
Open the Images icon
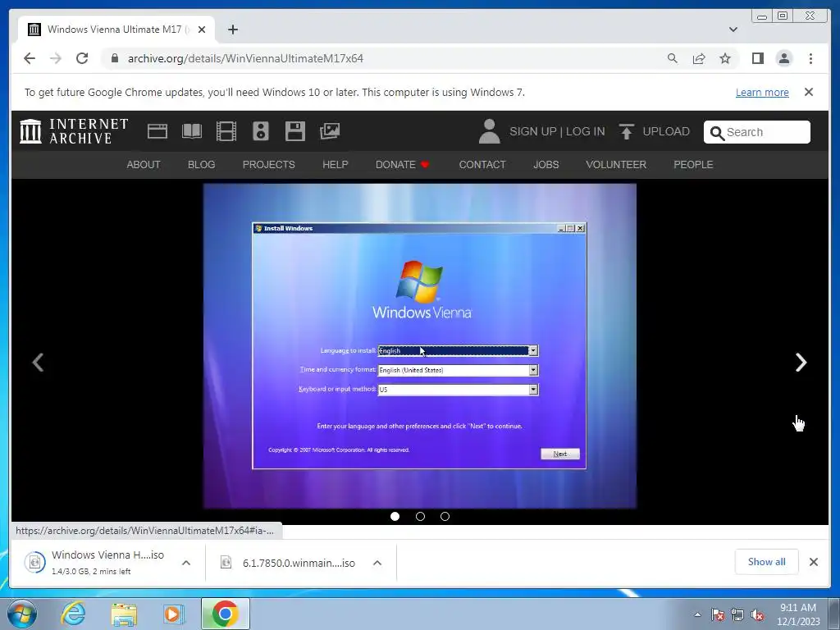pos(330,131)
